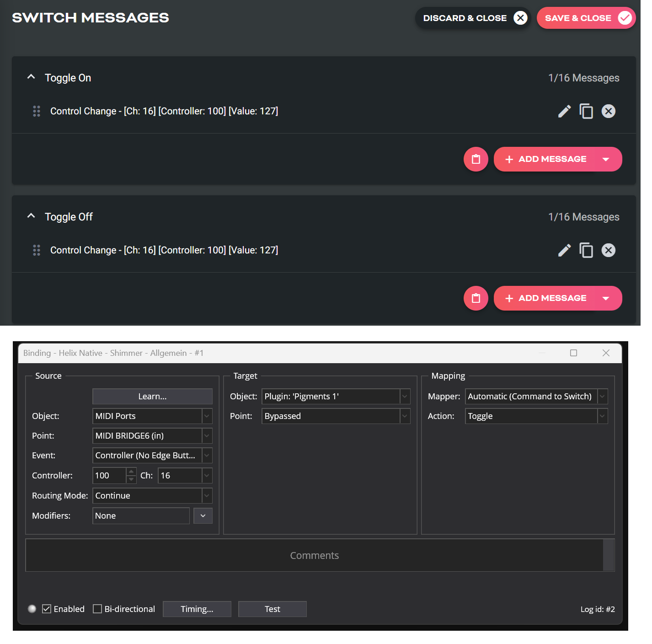The height and width of the screenshot is (644, 652).
Task: Copy the Toggle Off message
Action: click(x=586, y=250)
